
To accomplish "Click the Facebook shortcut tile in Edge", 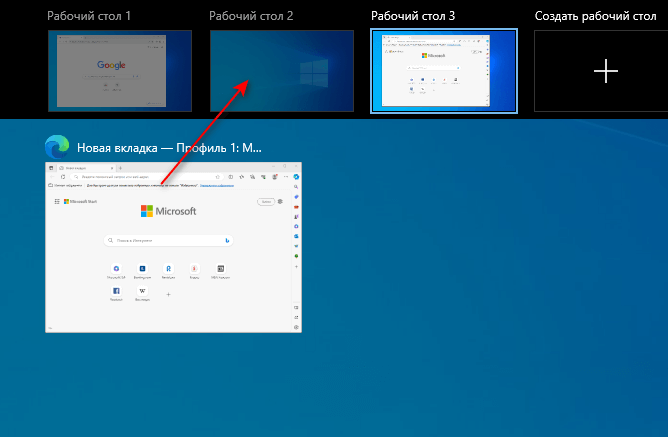I will (116, 291).
